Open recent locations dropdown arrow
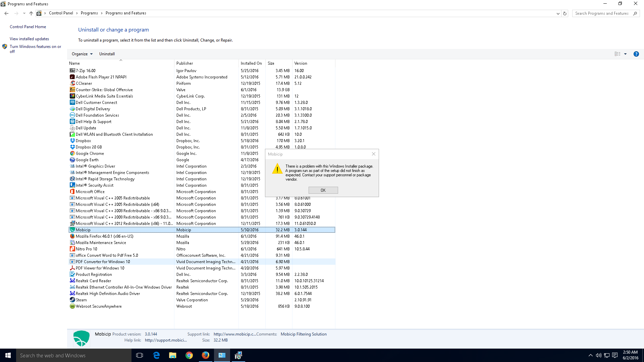Image resolution: width=644 pixels, height=362 pixels. click(x=24, y=13)
